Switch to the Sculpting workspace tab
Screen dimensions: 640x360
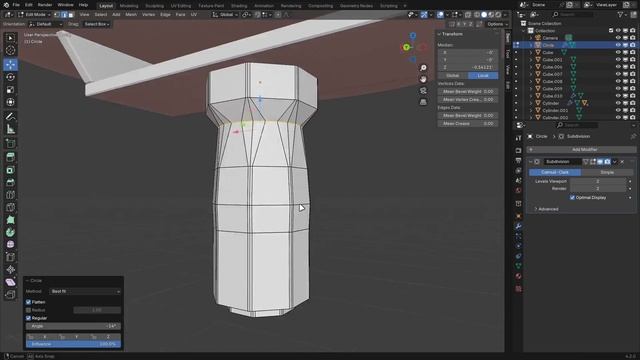coord(154,6)
